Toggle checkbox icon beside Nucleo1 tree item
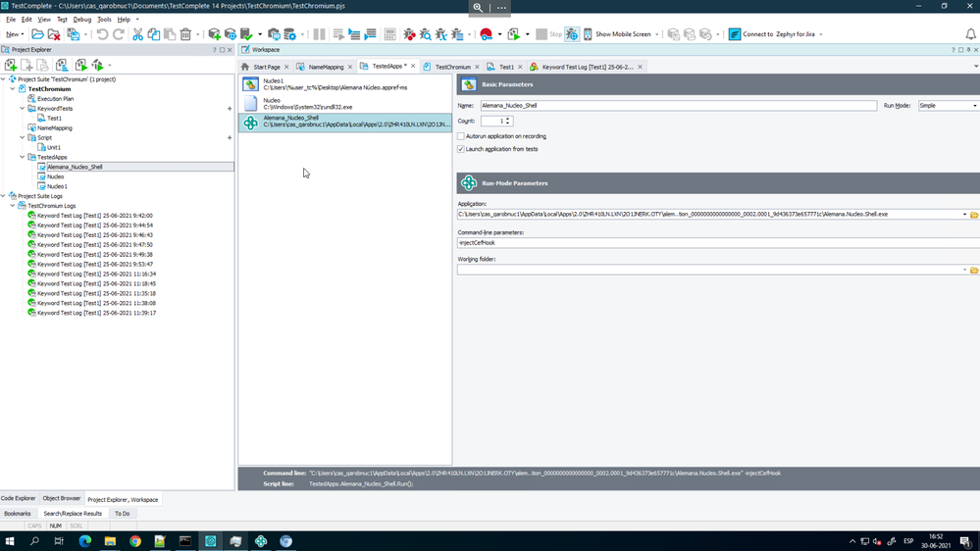Image resolution: width=980 pixels, height=551 pixels. (41, 186)
